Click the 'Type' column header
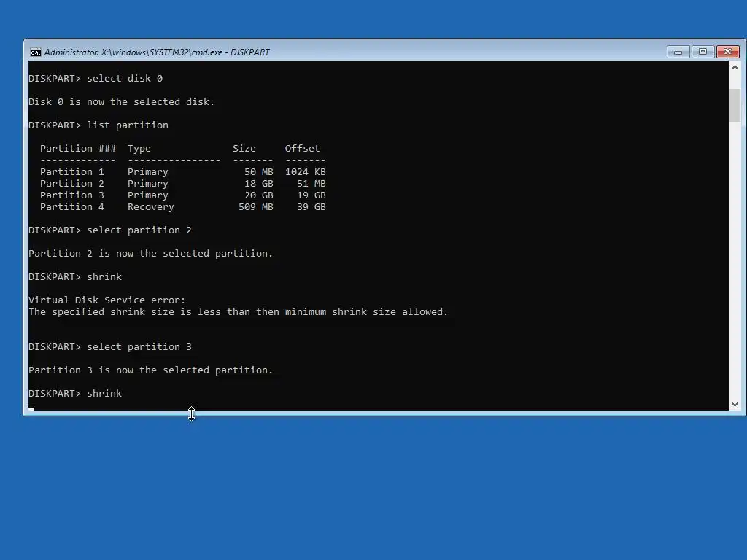Image resolution: width=747 pixels, height=560 pixels. click(139, 149)
